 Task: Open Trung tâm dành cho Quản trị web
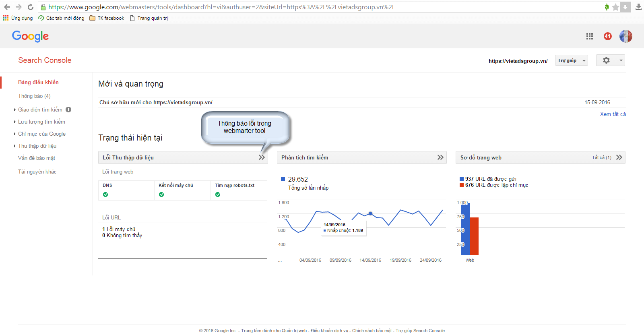274,331
